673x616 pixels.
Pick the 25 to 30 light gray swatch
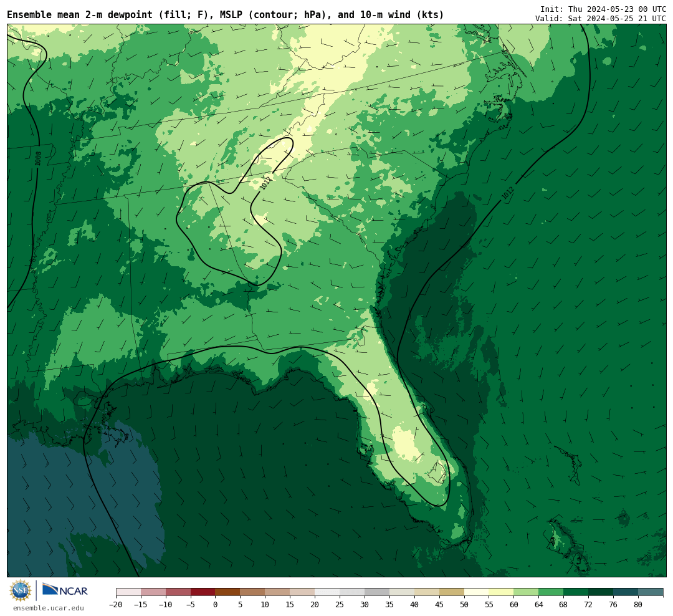pyautogui.click(x=352, y=592)
